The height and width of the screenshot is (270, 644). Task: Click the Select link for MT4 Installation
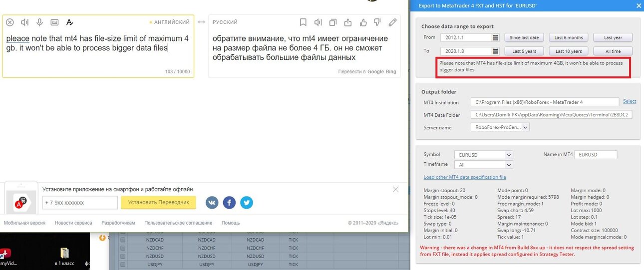(x=630, y=101)
